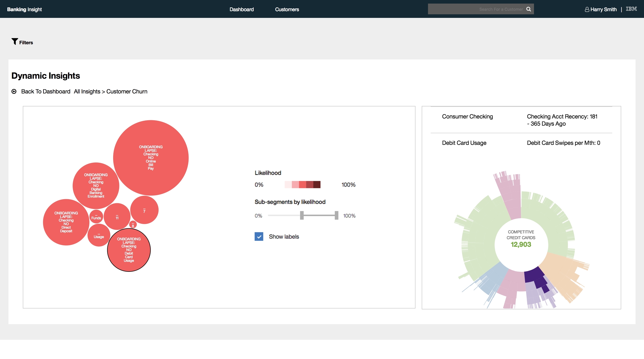644x359 pixels.
Task: Click the user profile icon beside Harry Smith
Action: (587, 9)
